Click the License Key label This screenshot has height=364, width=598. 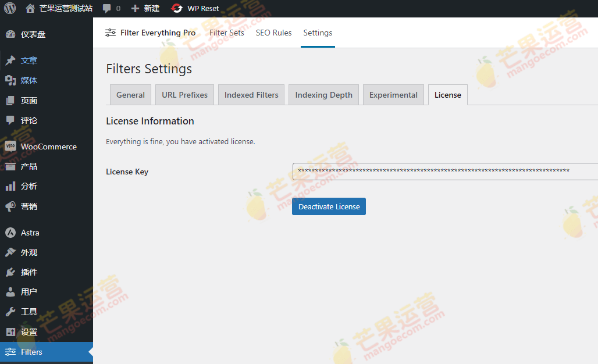[x=127, y=172]
